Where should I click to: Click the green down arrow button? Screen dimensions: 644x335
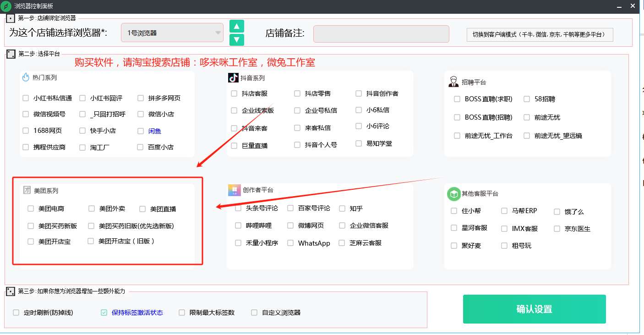[236, 40]
